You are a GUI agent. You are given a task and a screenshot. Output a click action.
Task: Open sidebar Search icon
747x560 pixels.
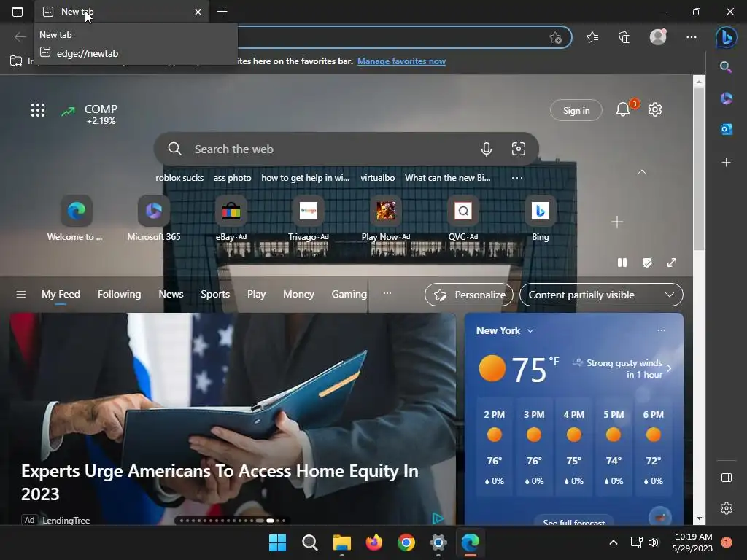pyautogui.click(x=726, y=67)
